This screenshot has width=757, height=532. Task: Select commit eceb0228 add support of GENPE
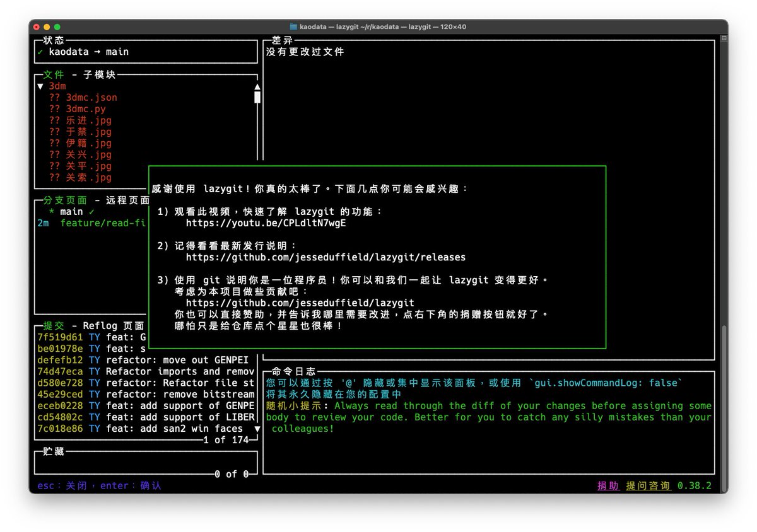click(x=147, y=405)
